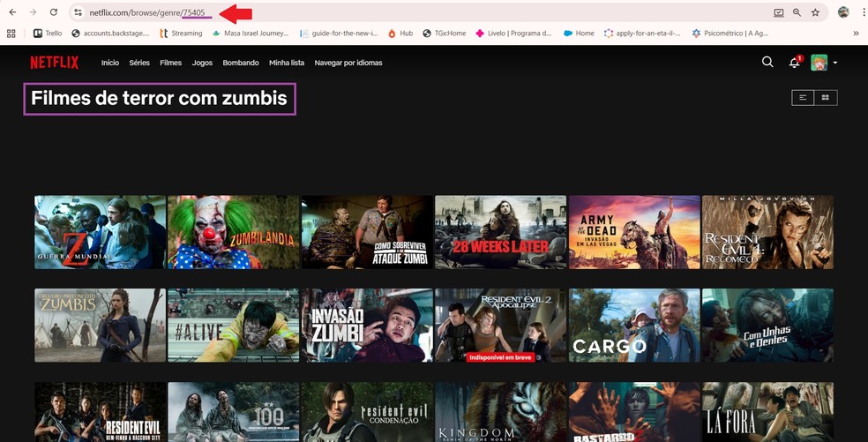Open Zumbilândia thumbnail
Screen dimensions: 868x442
coord(234,232)
